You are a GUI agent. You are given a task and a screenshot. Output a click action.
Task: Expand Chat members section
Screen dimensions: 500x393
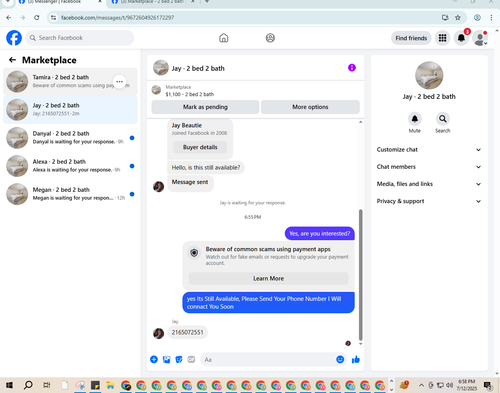tap(429, 167)
